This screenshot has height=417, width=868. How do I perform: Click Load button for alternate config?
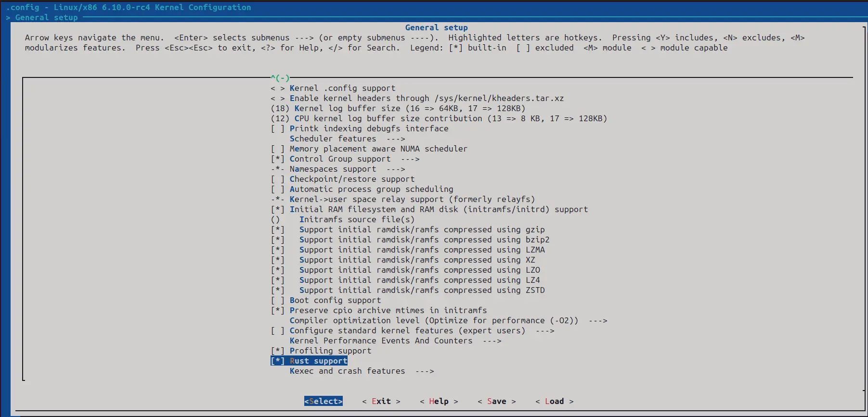click(555, 401)
